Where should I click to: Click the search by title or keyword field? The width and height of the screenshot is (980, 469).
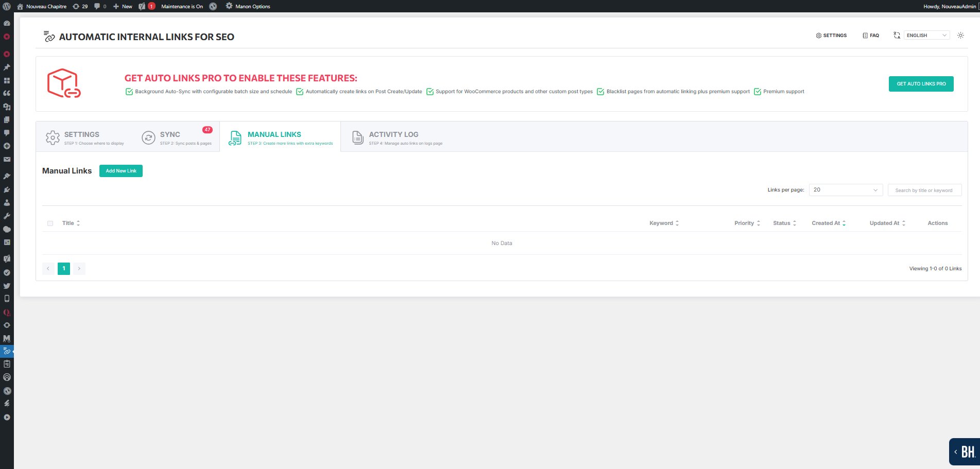tap(924, 190)
